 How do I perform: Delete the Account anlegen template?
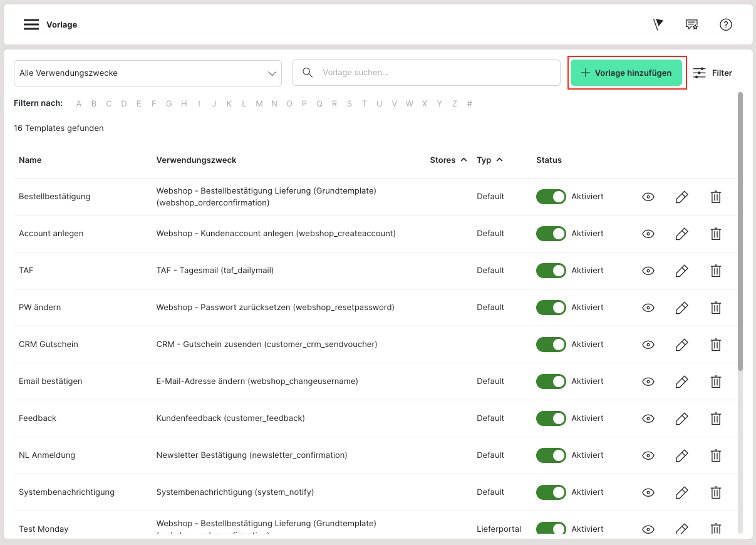(715, 234)
